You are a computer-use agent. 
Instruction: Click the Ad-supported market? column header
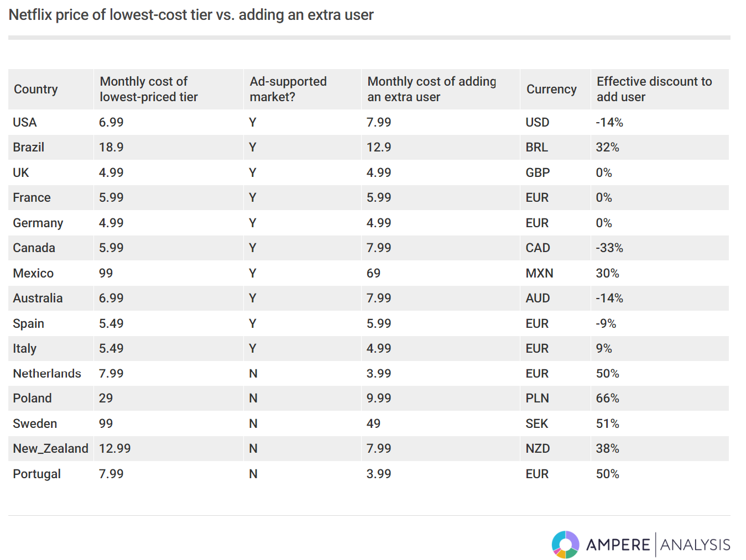(x=288, y=89)
